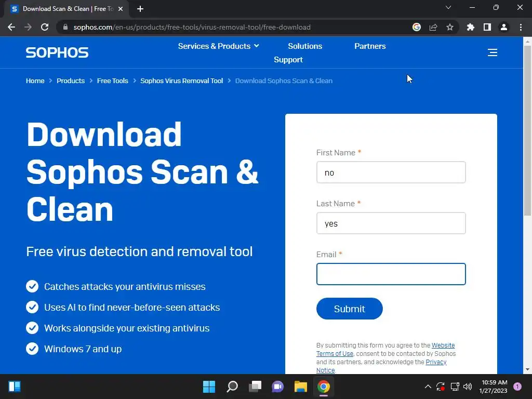
Task: Click the sync status tray icon
Action: click(x=441, y=387)
